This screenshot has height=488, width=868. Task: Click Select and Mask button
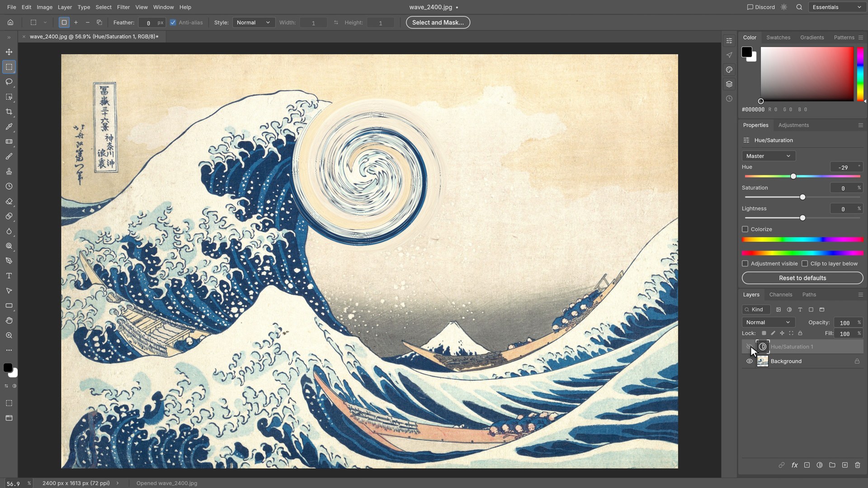[438, 23]
